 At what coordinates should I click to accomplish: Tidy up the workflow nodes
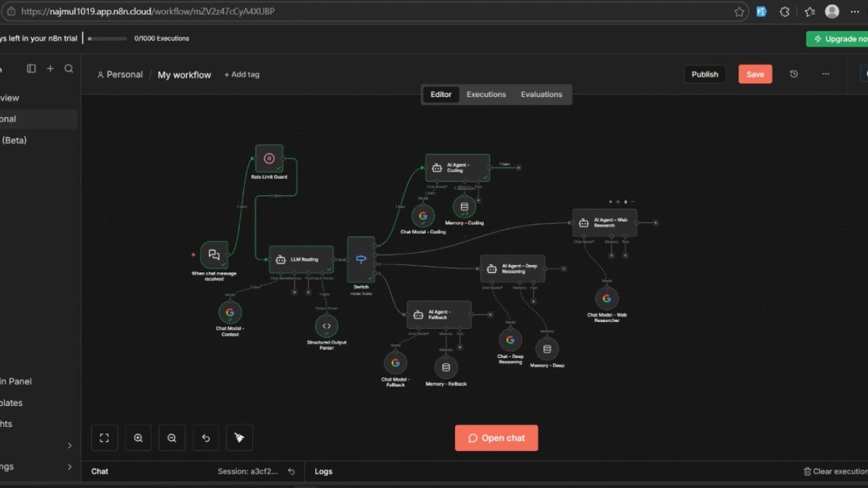(239, 438)
